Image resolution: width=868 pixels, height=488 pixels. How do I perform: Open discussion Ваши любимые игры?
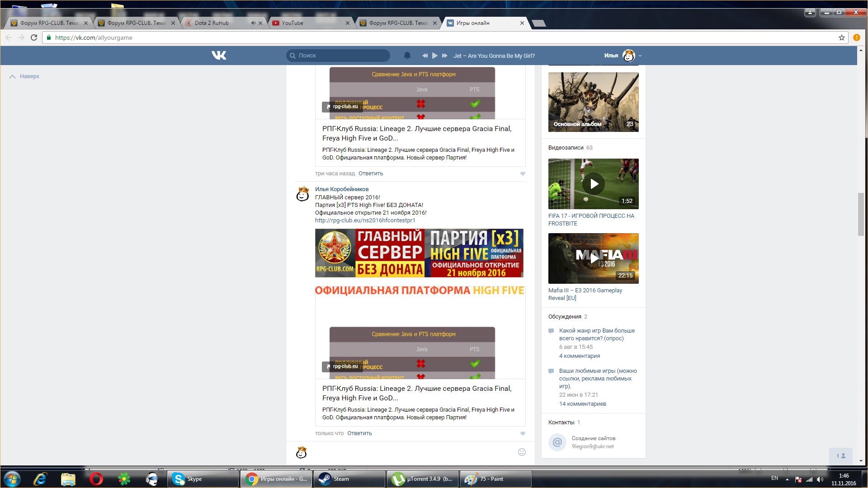598,379
